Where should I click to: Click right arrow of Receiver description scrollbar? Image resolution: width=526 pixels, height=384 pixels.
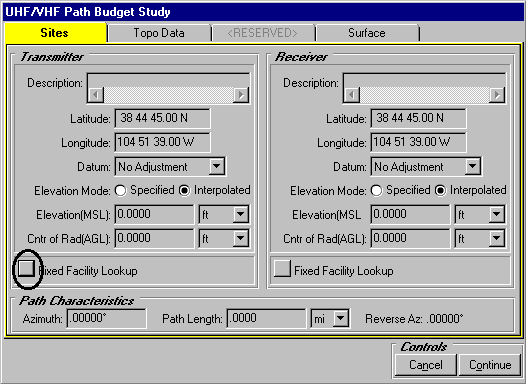[497, 95]
